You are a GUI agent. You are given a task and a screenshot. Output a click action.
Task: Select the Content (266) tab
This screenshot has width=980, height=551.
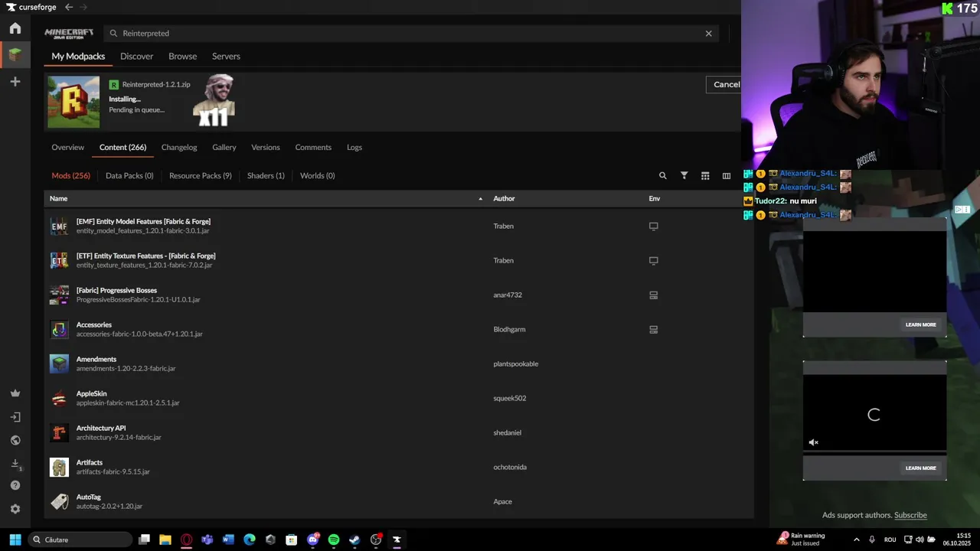pos(122,148)
